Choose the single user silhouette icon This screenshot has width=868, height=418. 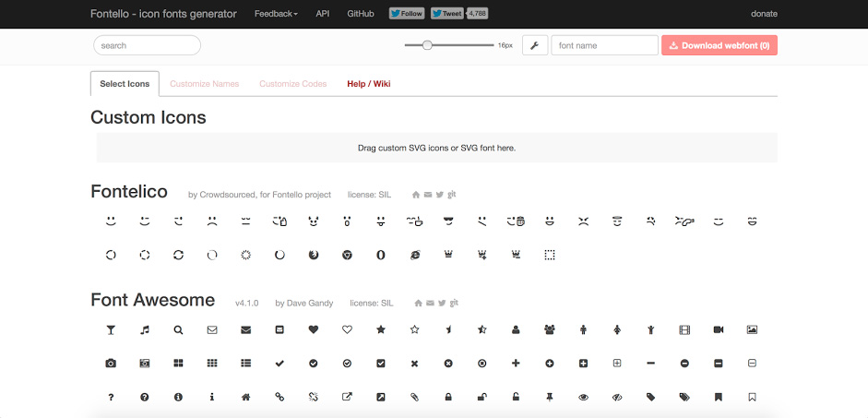(x=516, y=330)
